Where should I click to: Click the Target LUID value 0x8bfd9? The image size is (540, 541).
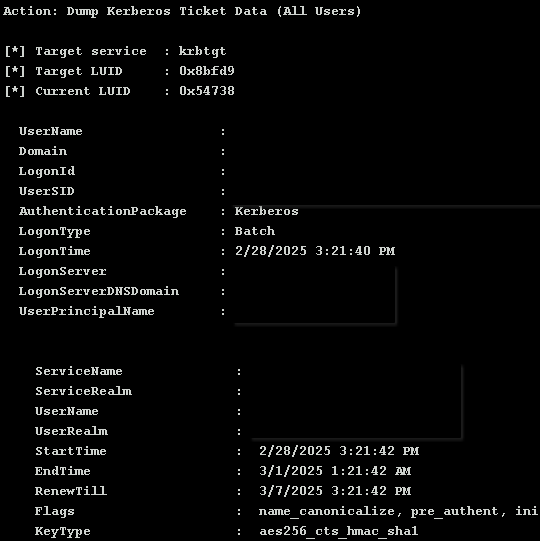[207, 71]
